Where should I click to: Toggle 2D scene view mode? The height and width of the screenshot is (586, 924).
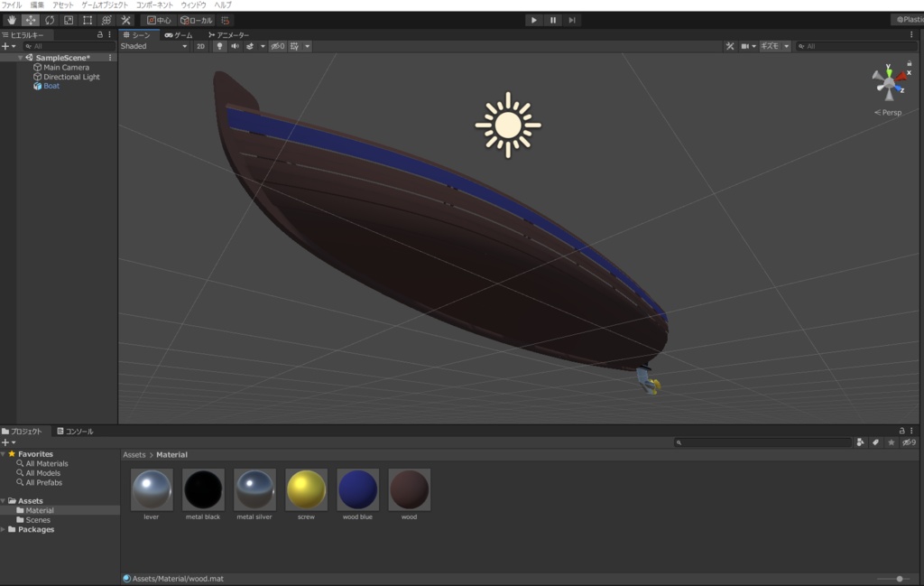tap(200, 46)
